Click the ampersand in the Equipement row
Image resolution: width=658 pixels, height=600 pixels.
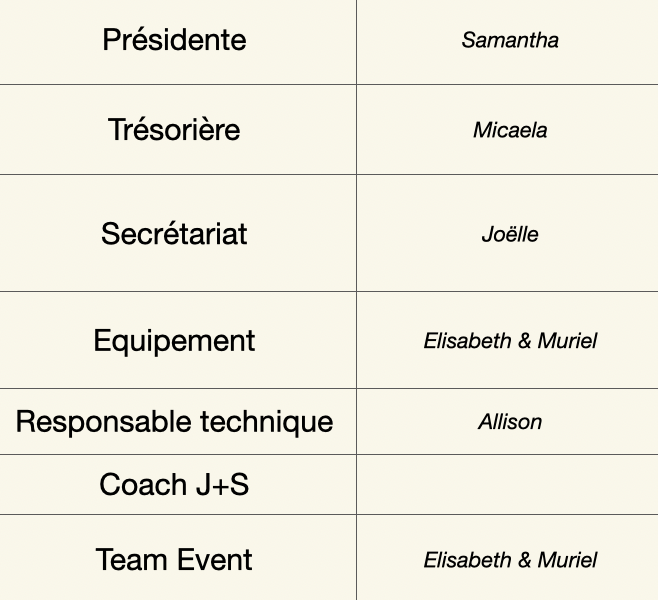coord(524,341)
